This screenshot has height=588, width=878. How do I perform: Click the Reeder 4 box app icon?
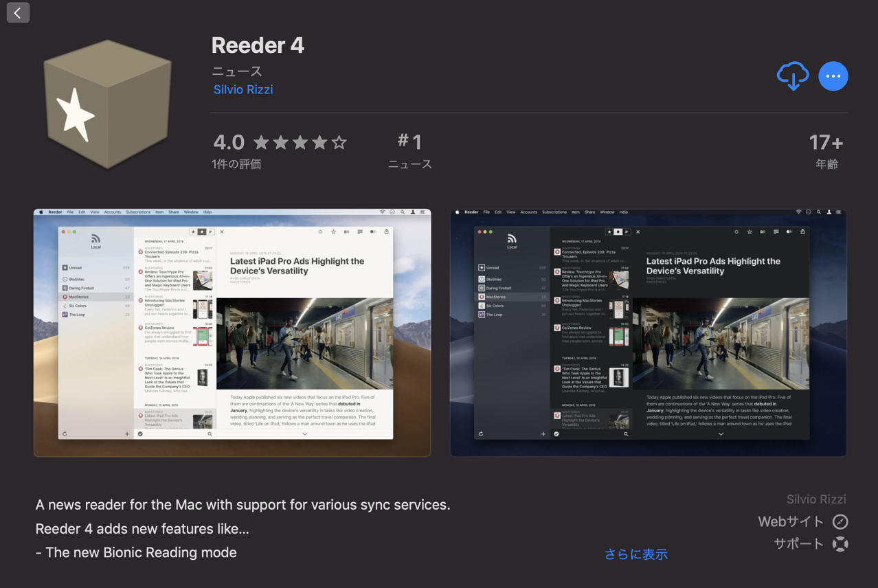pos(107,104)
